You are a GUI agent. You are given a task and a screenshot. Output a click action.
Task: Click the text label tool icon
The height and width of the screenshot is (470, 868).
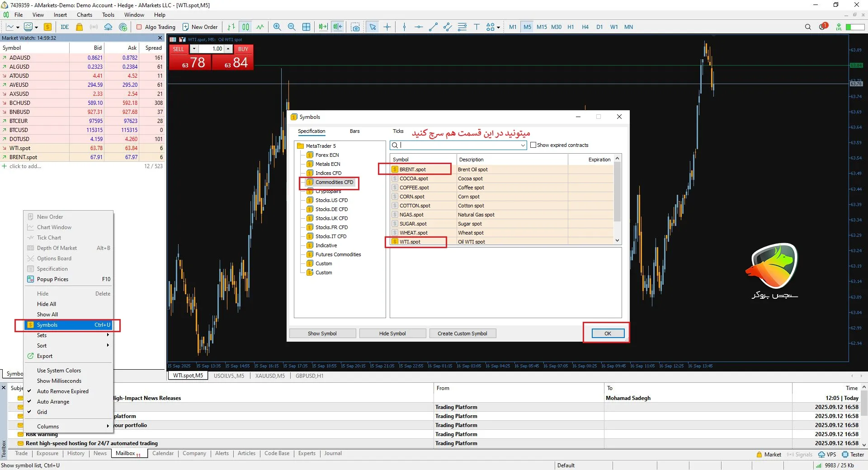point(476,27)
